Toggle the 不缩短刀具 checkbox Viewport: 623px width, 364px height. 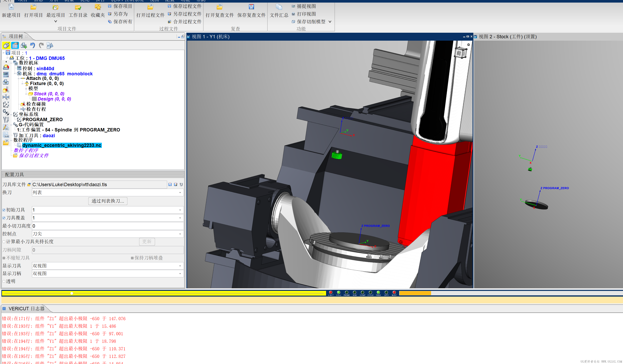(x=4, y=258)
